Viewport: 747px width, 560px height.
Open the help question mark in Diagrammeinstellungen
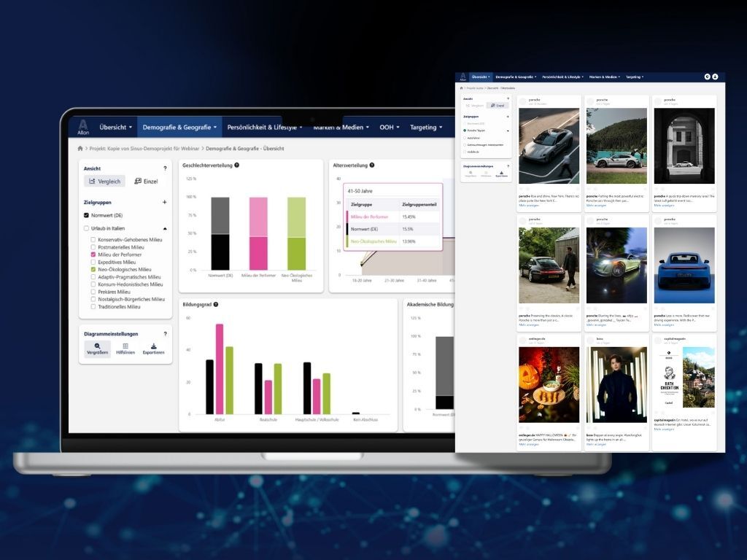165,334
